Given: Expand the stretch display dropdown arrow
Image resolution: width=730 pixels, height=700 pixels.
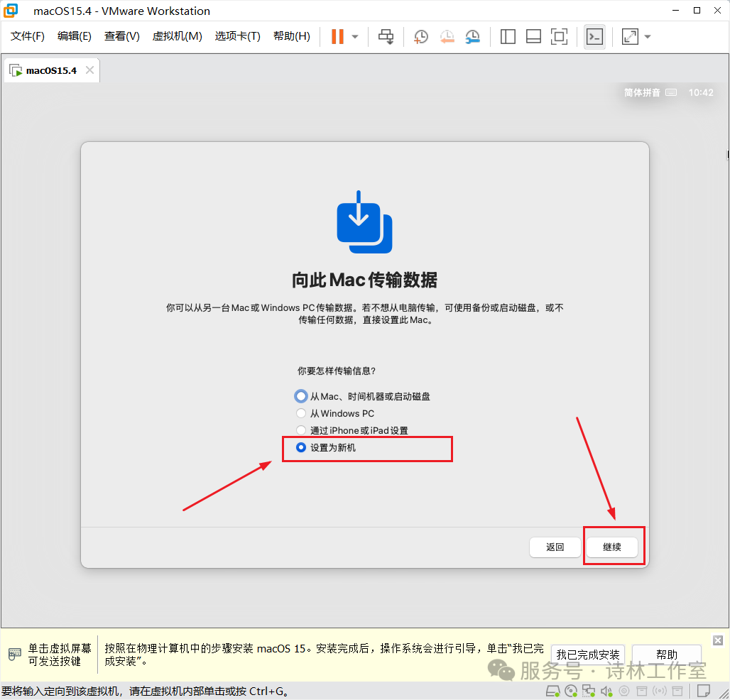Looking at the screenshot, I should (648, 37).
